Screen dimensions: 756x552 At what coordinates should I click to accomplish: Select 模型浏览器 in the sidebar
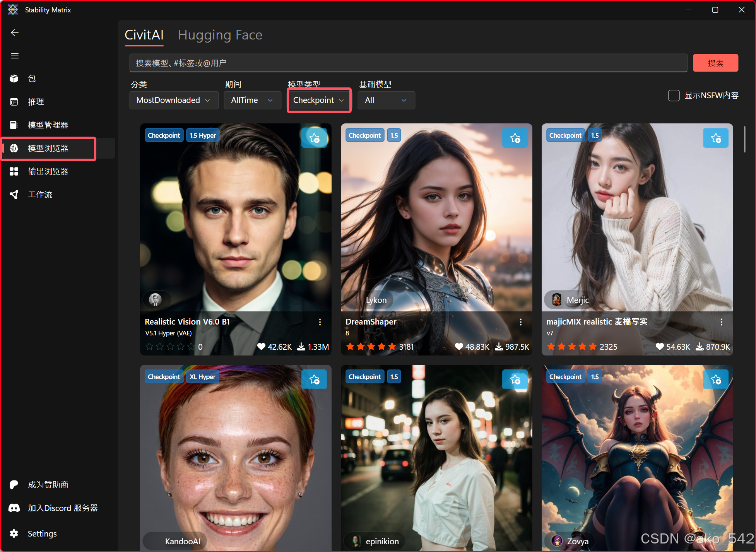[x=58, y=148]
